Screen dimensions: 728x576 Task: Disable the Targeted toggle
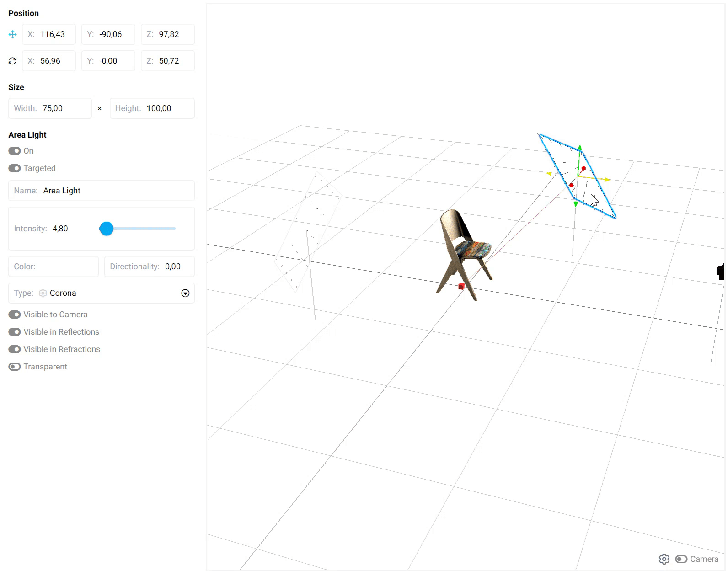point(15,168)
